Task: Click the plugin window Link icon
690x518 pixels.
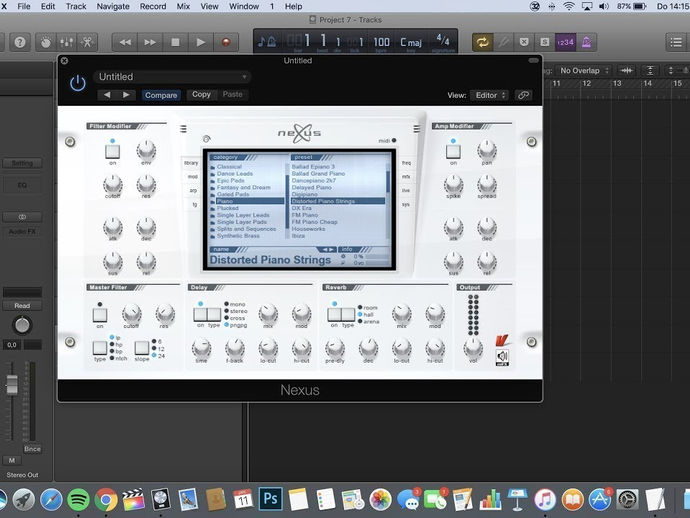Action: point(523,95)
